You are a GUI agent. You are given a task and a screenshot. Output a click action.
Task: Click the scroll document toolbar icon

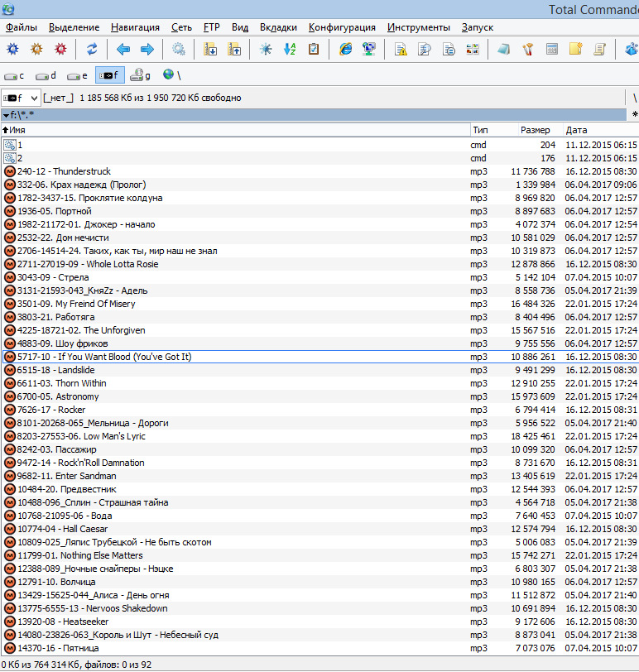click(x=600, y=50)
